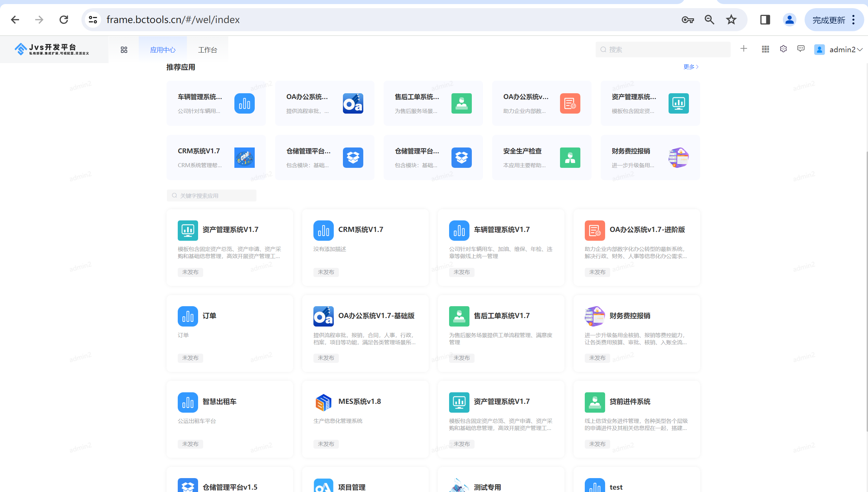Focus the top 搜索 field
The width and height of the screenshot is (868, 492).
coord(663,50)
